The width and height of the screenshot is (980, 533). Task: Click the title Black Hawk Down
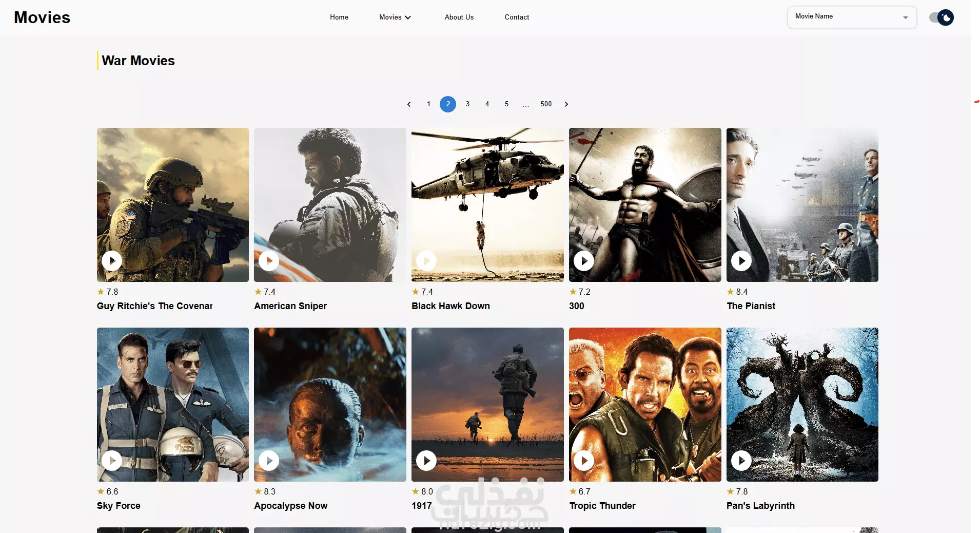tap(450, 306)
